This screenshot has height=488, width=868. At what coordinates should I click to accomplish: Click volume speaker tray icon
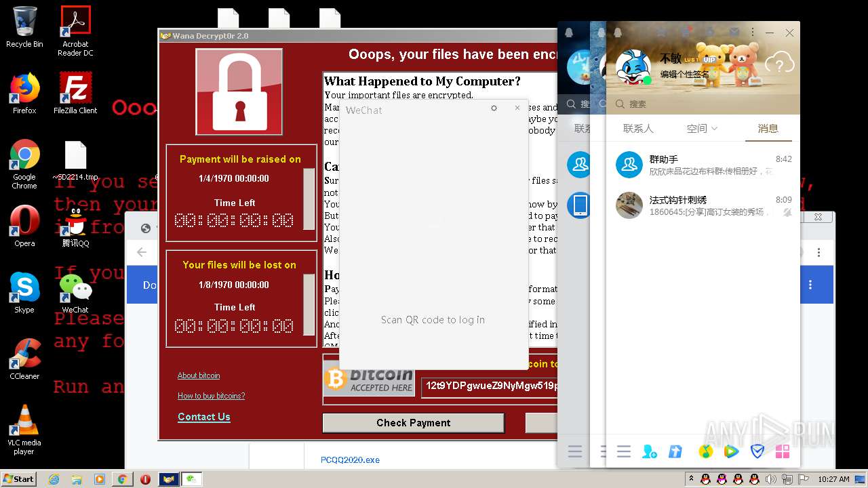771,479
